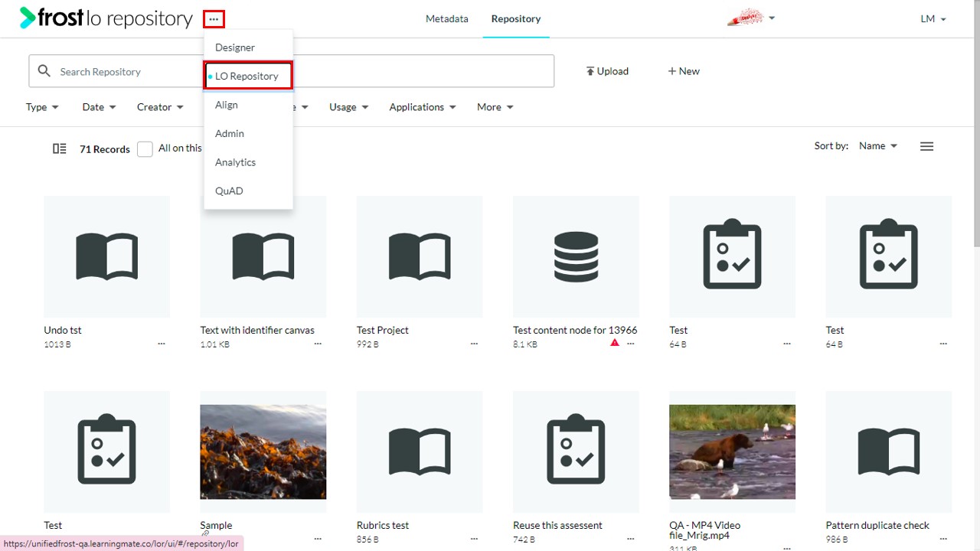Click the frost logo icon
Image resolution: width=980 pixels, height=551 pixels.
(28, 18)
